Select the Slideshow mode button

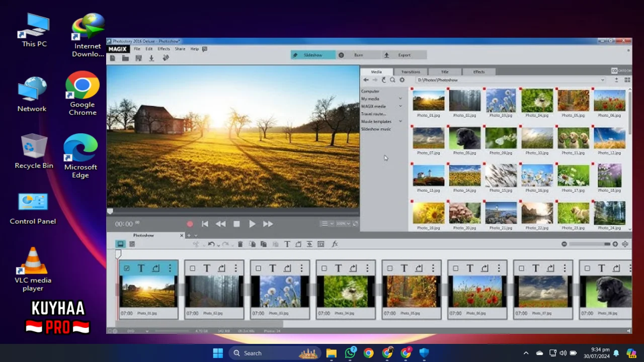click(313, 55)
